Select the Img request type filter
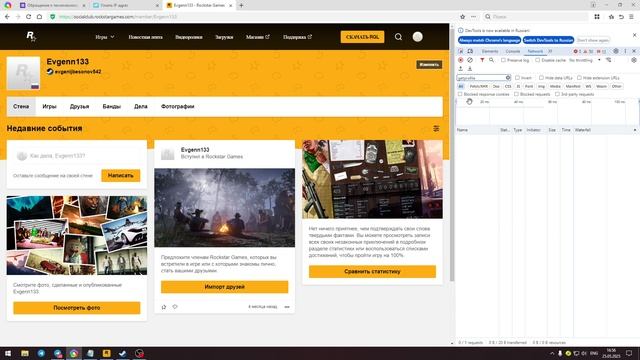Image resolution: width=640 pixels, height=360 pixels. pos(541,87)
